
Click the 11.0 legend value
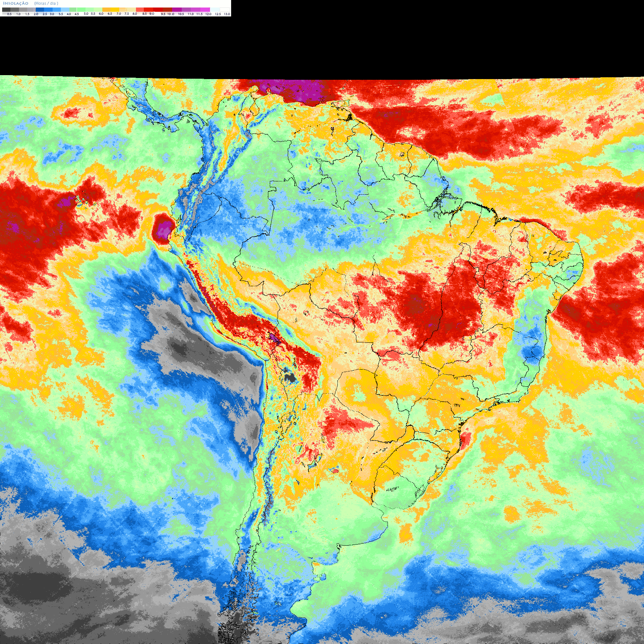[191, 14]
